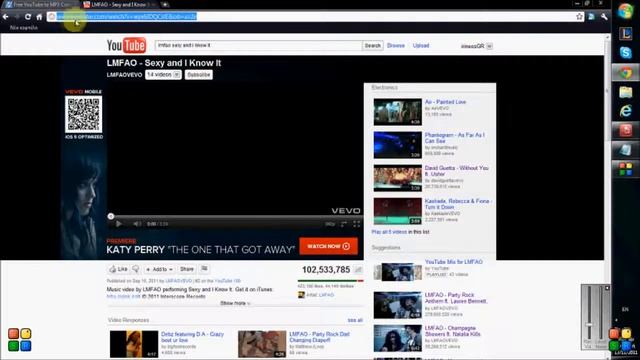Screen dimensions: 640x360
Task: Open Skype from the taskbar
Action: (625, 53)
